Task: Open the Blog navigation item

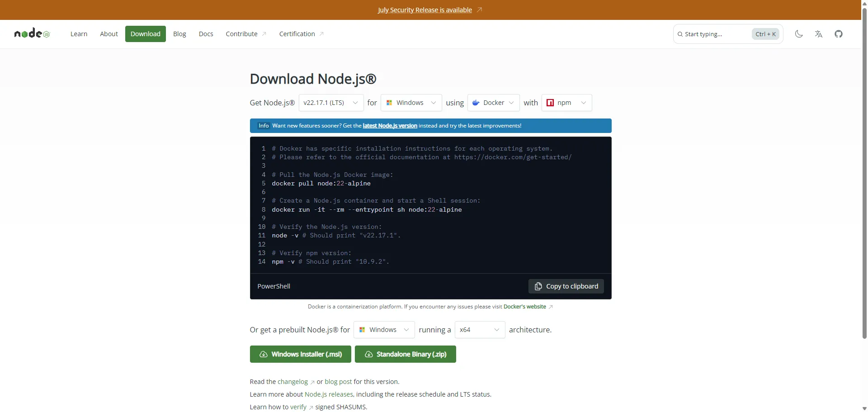Action: point(179,33)
